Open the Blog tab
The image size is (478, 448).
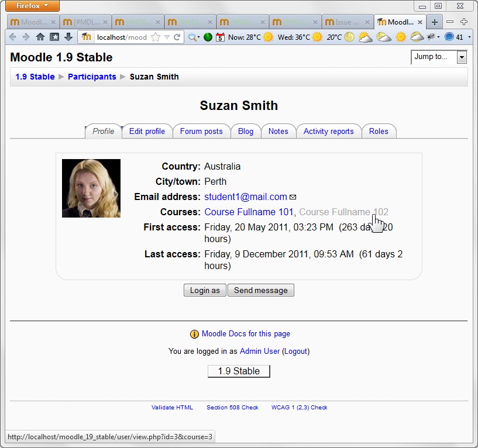click(246, 132)
